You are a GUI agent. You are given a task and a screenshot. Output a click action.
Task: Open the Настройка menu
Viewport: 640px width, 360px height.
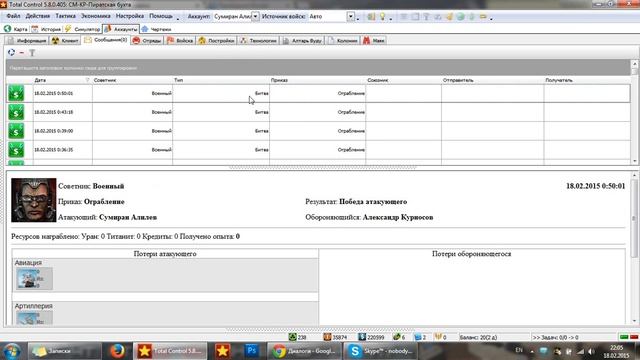point(130,16)
